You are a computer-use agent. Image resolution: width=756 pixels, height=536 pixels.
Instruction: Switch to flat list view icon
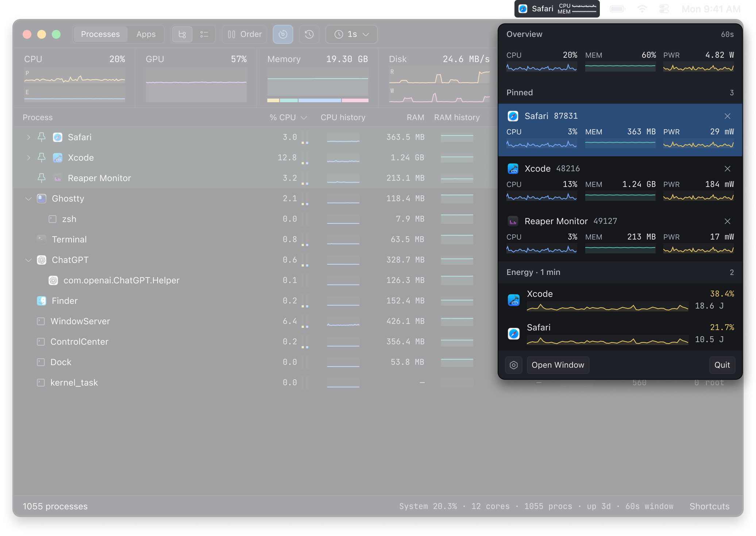tap(204, 34)
